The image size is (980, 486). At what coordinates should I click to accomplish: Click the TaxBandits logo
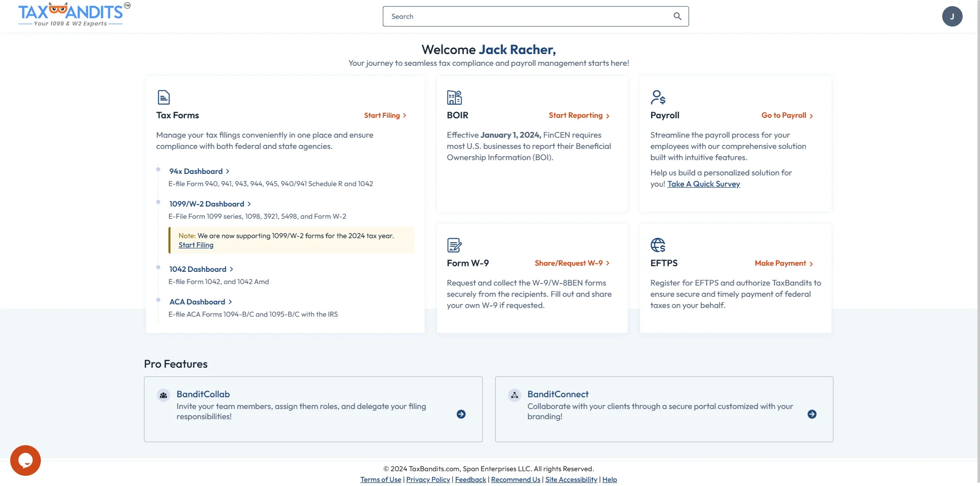point(74,14)
